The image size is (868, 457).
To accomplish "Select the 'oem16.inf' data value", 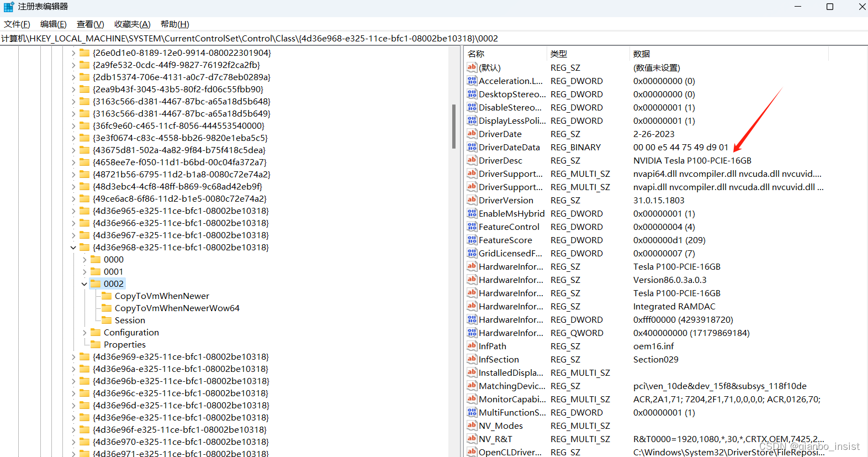I will 654,346.
